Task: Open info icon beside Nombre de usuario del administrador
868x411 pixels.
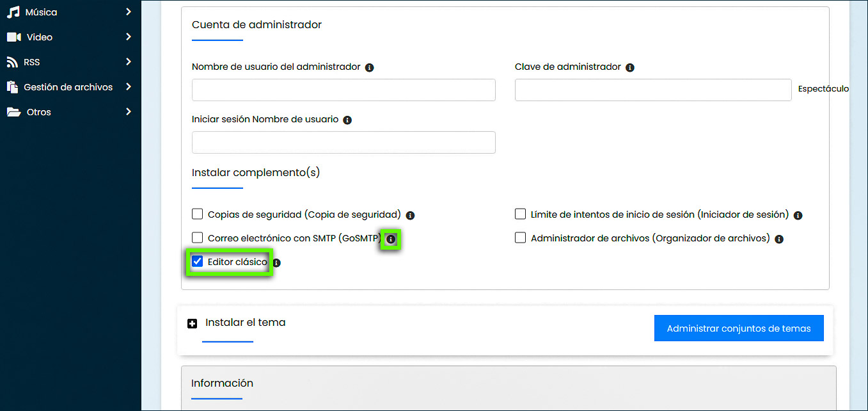Action: (370, 67)
